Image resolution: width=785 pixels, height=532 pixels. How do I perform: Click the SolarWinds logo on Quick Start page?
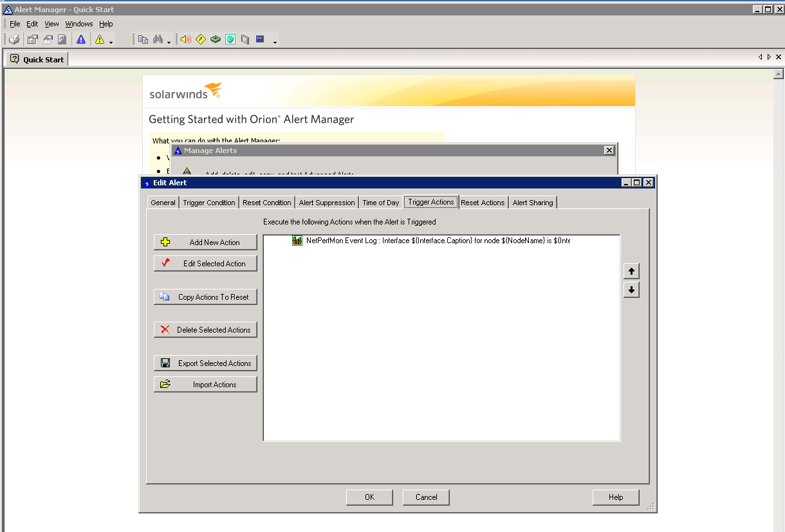click(x=185, y=91)
